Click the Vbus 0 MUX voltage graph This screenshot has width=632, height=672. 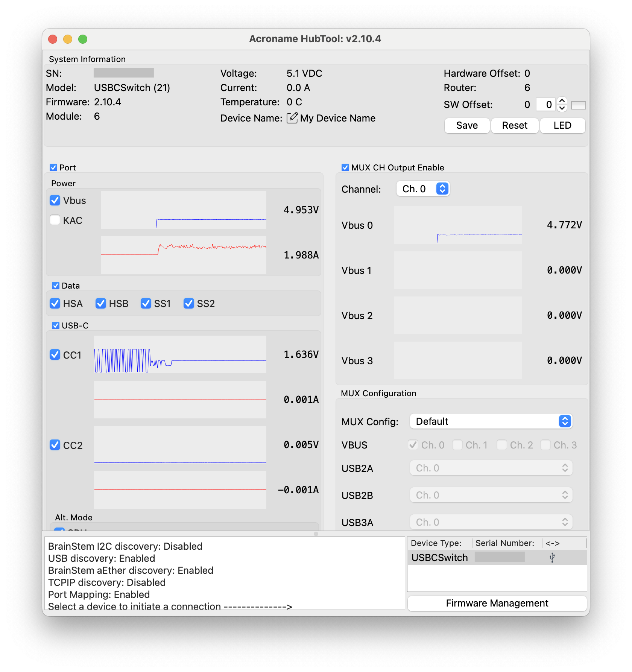(x=458, y=225)
